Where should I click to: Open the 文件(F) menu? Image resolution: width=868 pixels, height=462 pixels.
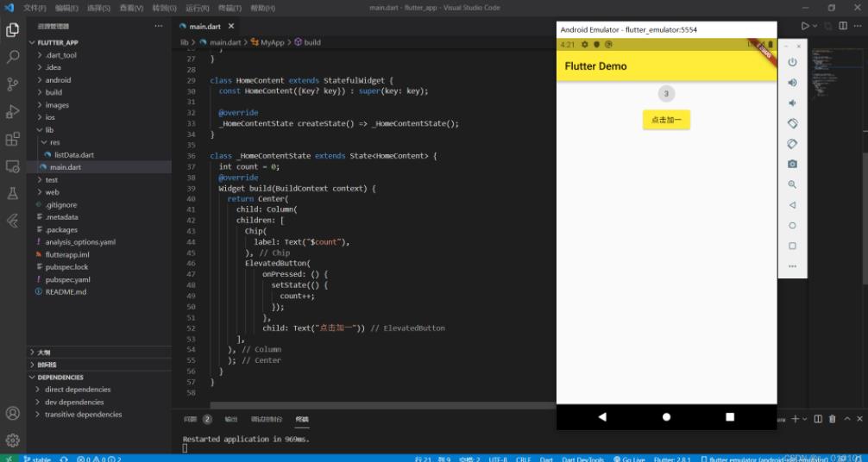[35, 8]
